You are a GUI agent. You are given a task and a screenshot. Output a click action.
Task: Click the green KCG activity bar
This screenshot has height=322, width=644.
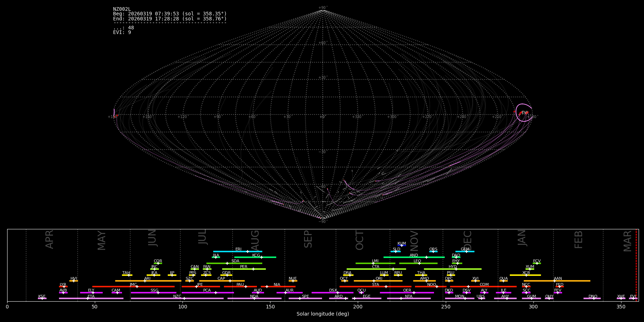tap(255, 257)
